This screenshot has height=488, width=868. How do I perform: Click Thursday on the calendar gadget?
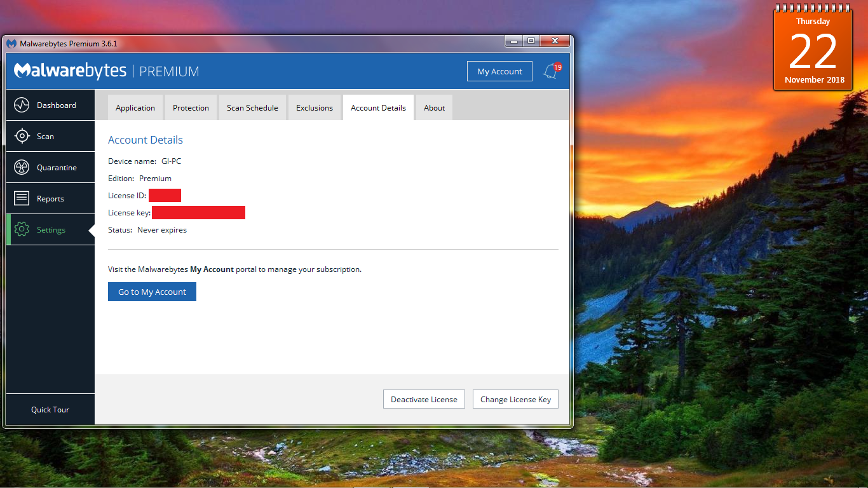pyautogui.click(x=813, y=21)
